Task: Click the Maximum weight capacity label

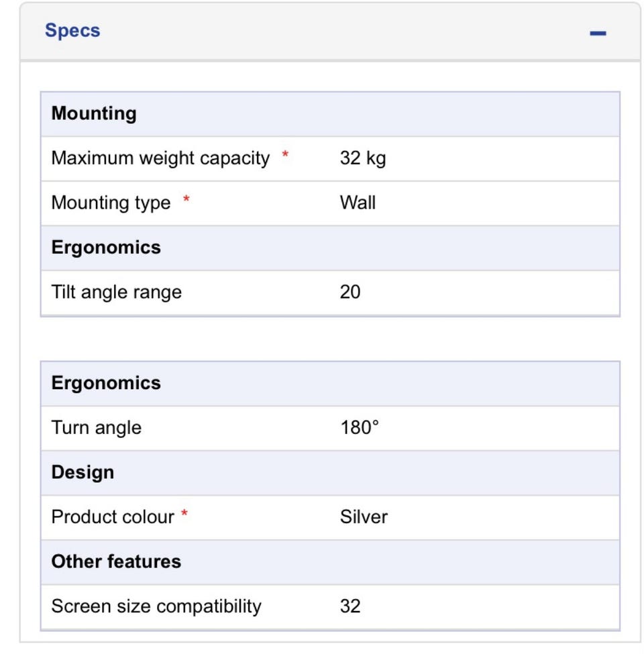Action: click(160, 158)
